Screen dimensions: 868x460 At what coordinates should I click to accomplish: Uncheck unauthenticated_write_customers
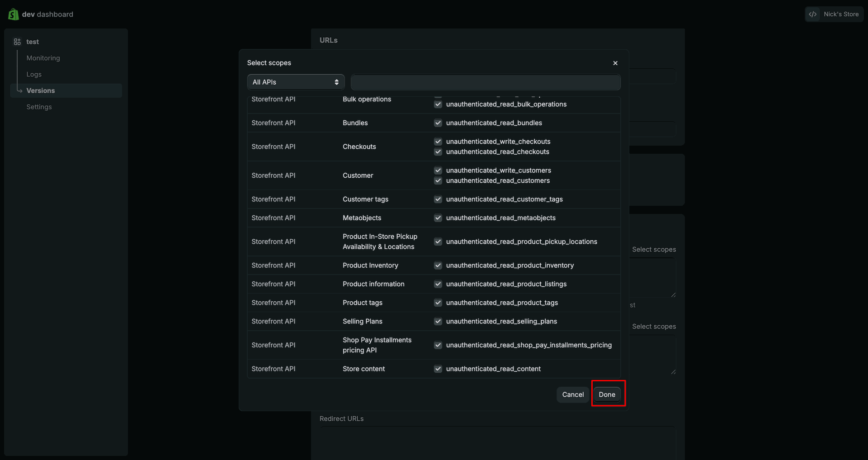click(438, 171)
